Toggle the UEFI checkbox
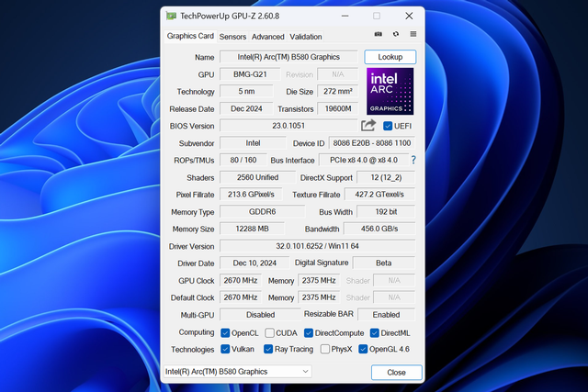 388,126
